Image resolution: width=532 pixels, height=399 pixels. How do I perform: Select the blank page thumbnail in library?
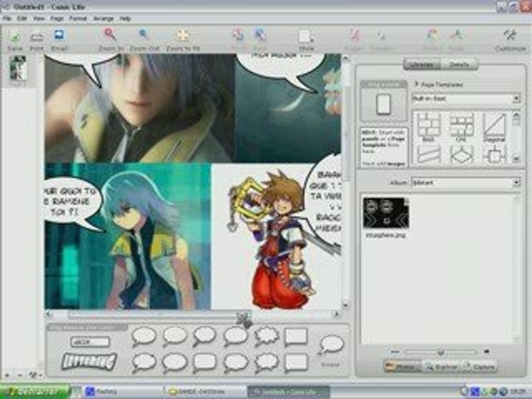coord(383,104)
